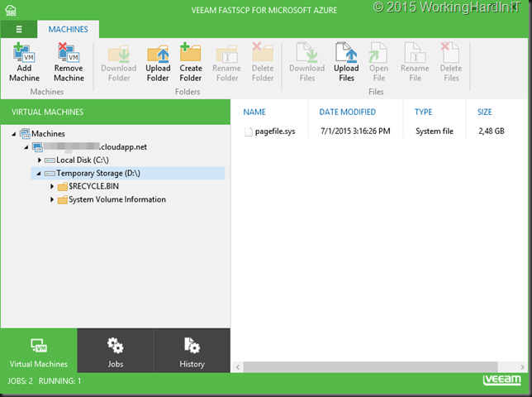Open the History view
This screenshot has width=532, height=397.
pyautogui.click(x=192, y=351)
